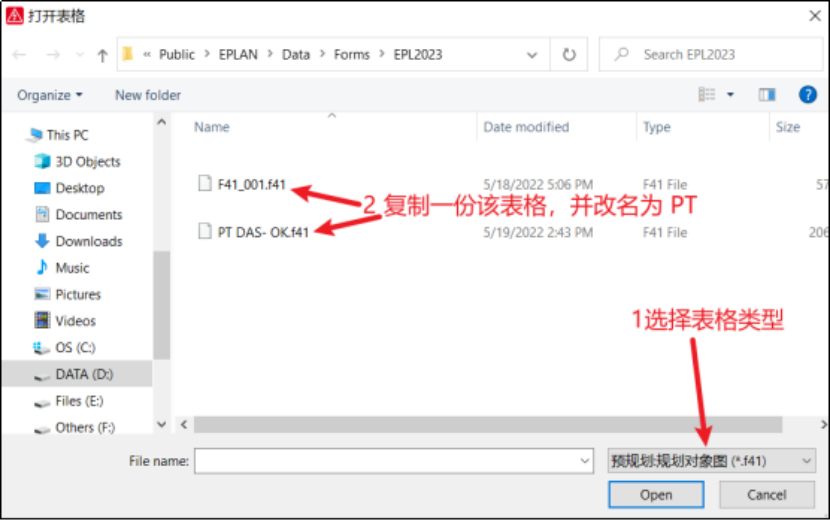The height and width of the screenshot is (521, 830).
Task: Sort by Date modified column
Action: point(526,127)
